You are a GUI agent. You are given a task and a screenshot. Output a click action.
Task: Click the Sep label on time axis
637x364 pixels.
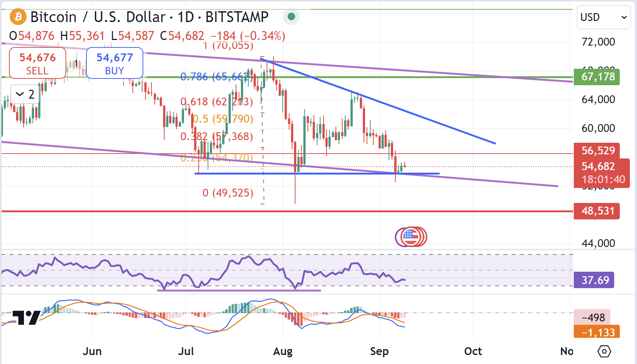pos(379,351)
